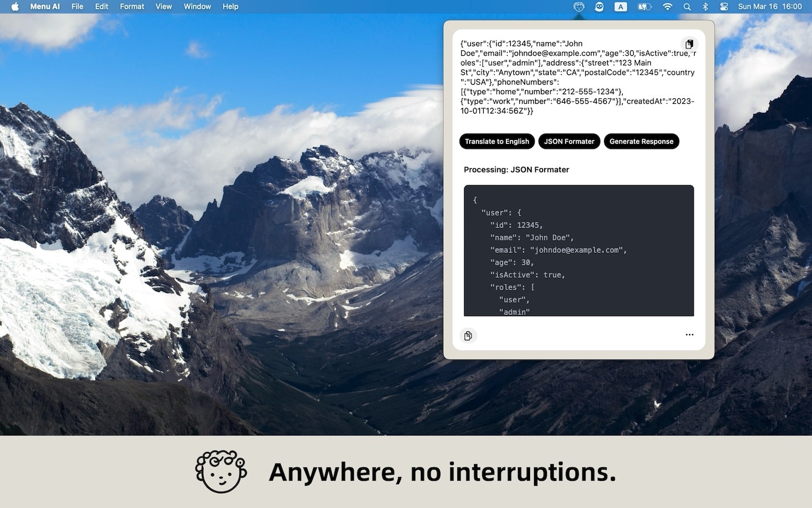Open the Format menu
The height and width of the screenshot is (508, 812).
pyautogui.click(x=132, y=7)
